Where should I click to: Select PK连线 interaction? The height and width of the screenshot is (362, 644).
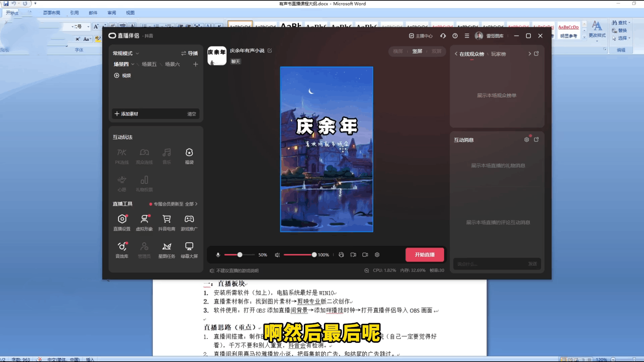[122, 156]
